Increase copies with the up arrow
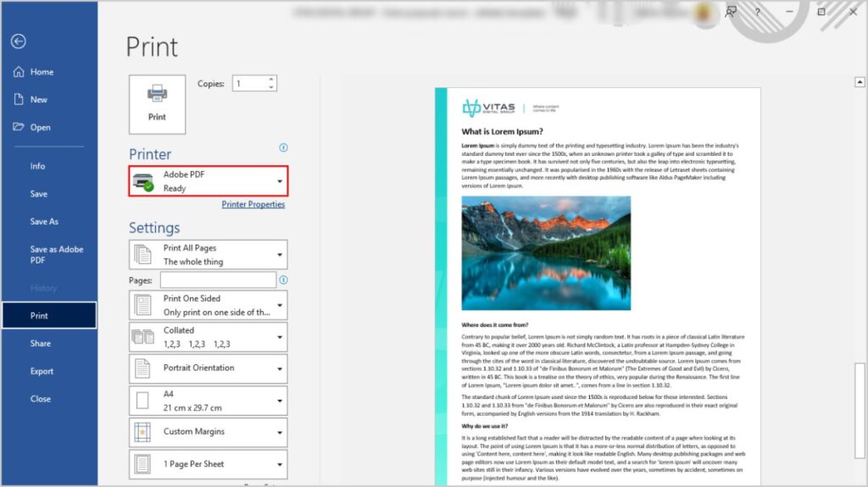Viewport: 868px width, 487px height. click(271, 80)
